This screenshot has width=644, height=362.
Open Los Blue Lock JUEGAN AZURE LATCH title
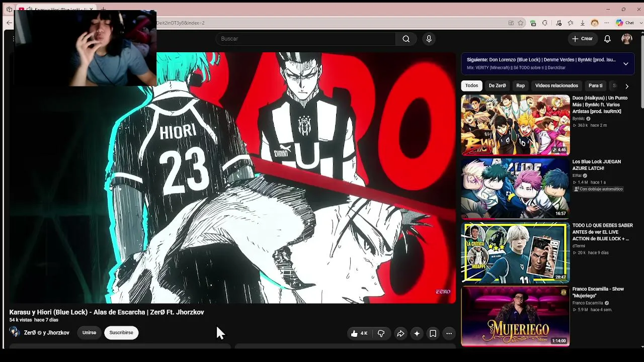tap(597, 165)
